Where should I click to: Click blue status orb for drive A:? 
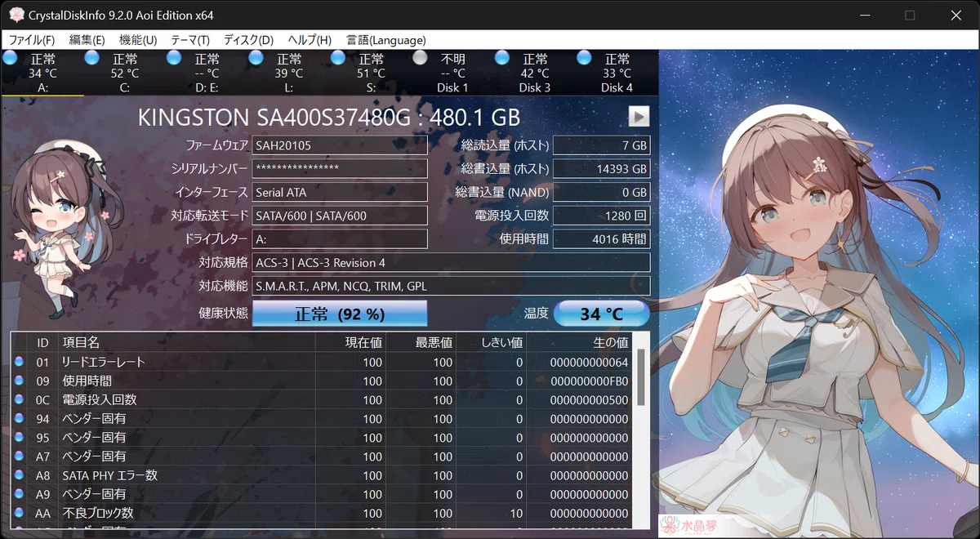click(x=10, y=58)
